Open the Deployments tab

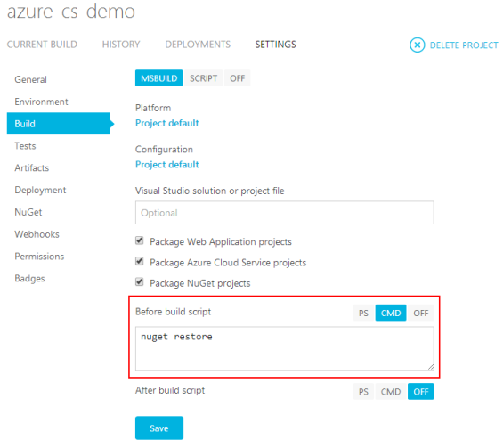pyautogui.click(x=198, y=45)
